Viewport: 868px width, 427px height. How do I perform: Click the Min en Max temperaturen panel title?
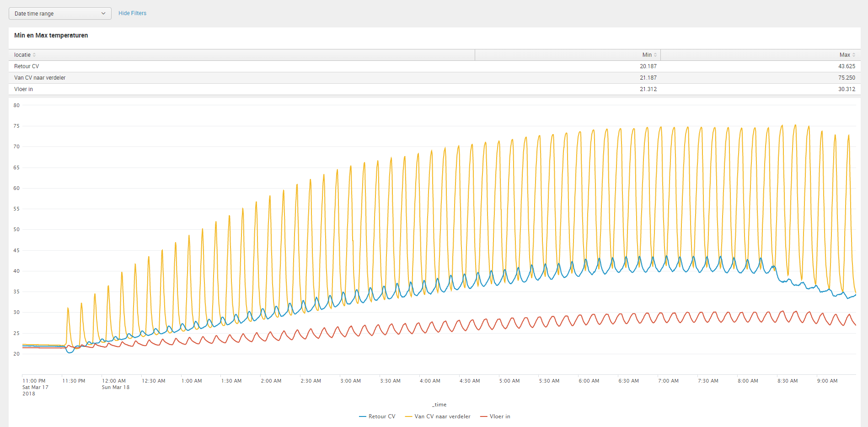tap(51, 35)
